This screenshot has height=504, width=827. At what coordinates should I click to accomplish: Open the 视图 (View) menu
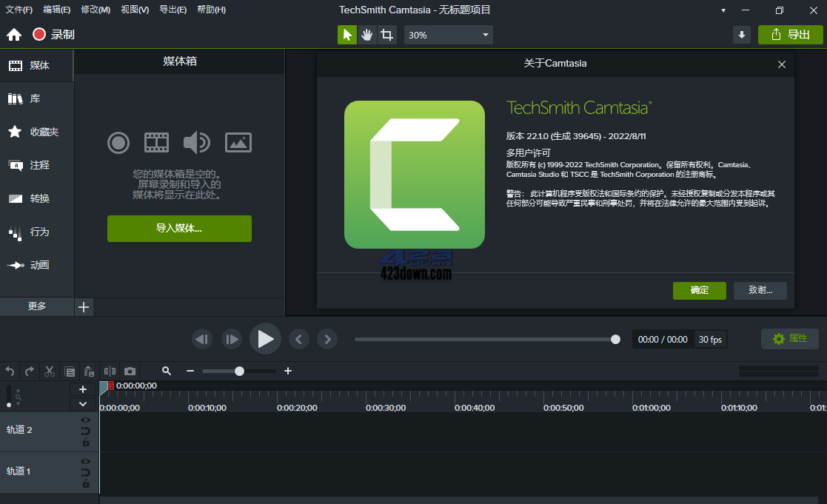click(x=134, y=10)
